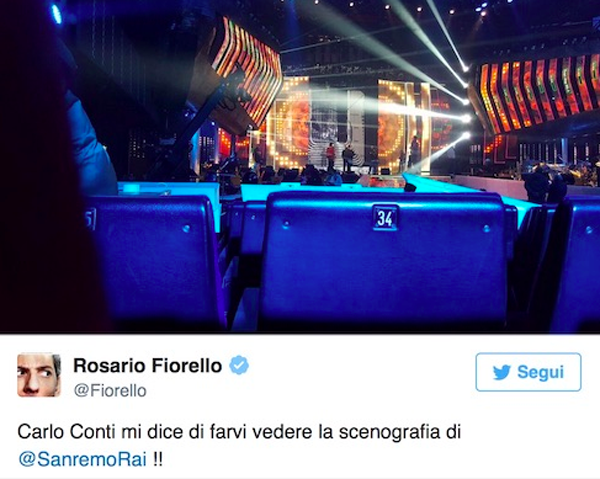Click the partial number tag on left seat
Screen dimensions: 600x479
pyautogui.click(x=90, y=220)
